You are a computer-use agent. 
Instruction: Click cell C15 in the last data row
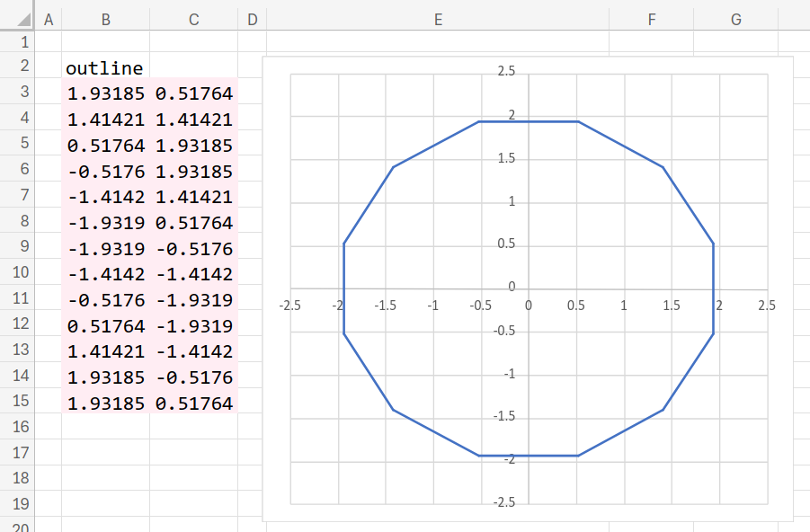click(194, 404)
